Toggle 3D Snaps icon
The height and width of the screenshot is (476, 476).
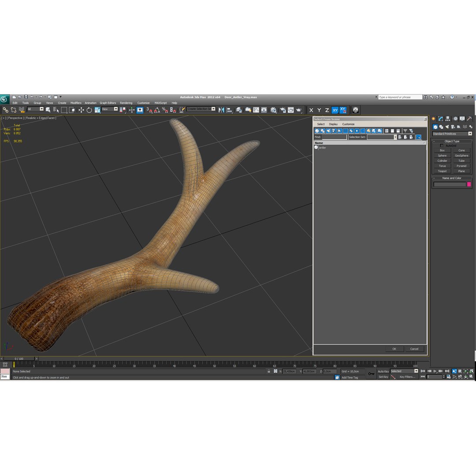[149, 110]
